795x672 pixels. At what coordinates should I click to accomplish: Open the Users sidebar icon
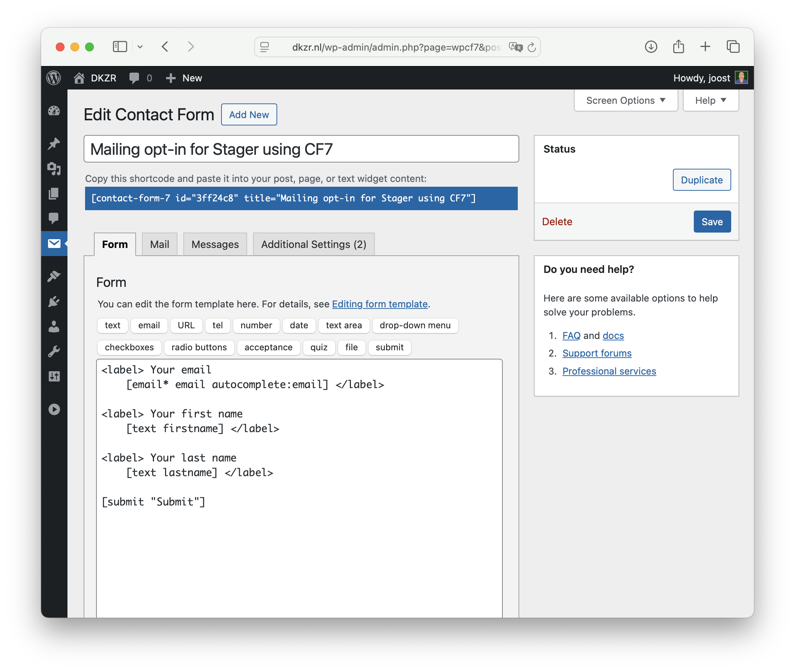[x=54, y=326]
